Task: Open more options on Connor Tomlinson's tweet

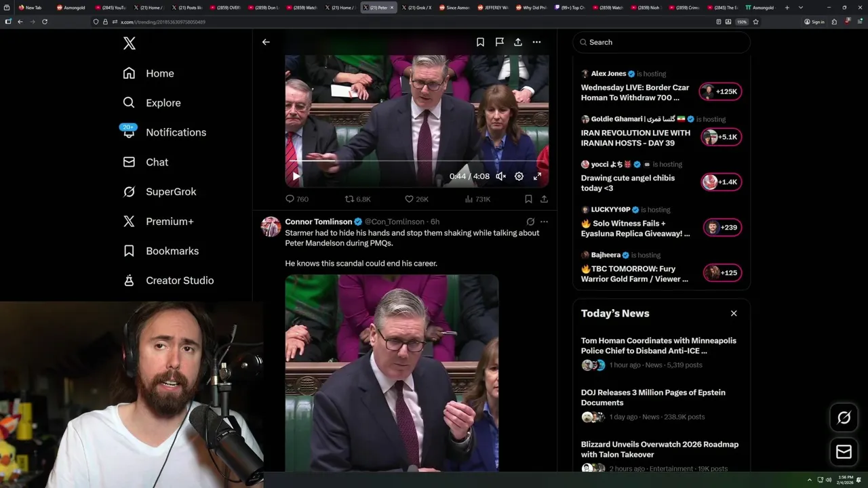Action: 544,222
